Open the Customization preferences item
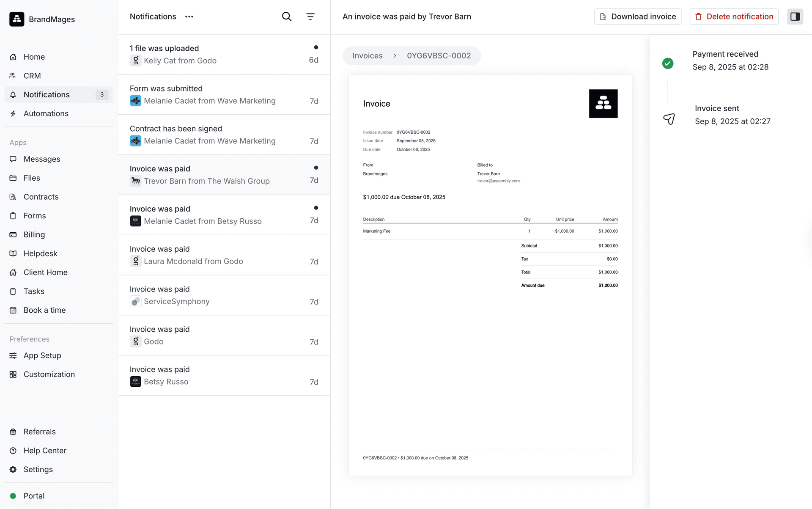Screen dimensions: 812x509 [x=49, y=374]
